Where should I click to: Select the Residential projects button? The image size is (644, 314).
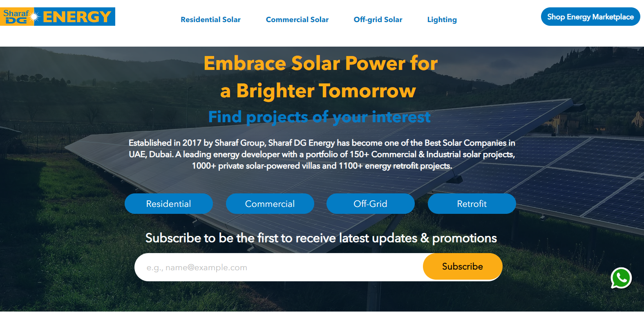[169, 204]
